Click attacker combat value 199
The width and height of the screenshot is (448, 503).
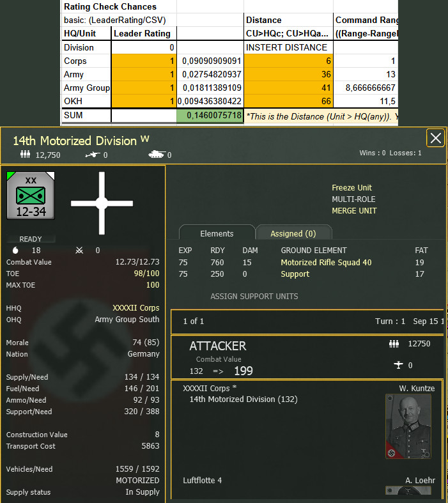(x=243, y=371)
